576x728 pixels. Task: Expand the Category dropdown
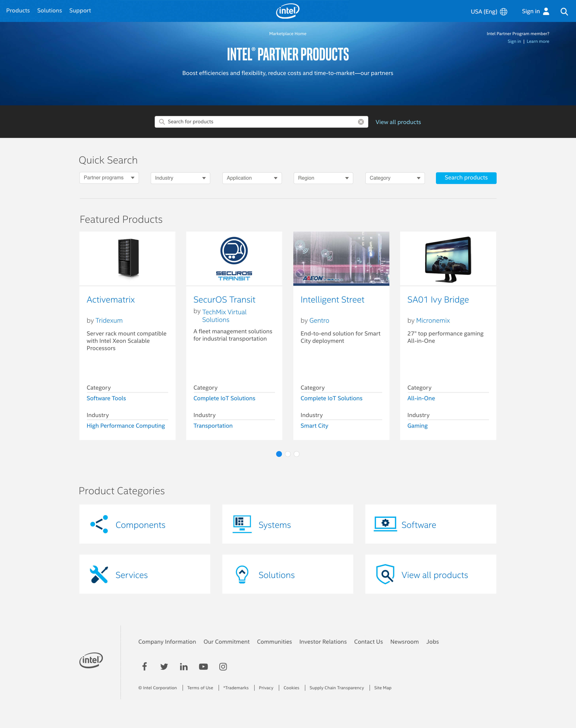pos(395,178)
